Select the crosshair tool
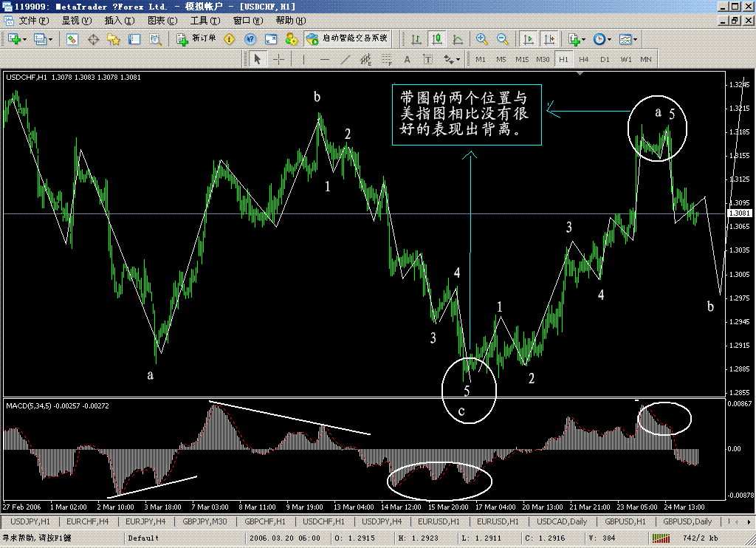Image resolution: width=756 pixels, height=548 pixels. 278,59
